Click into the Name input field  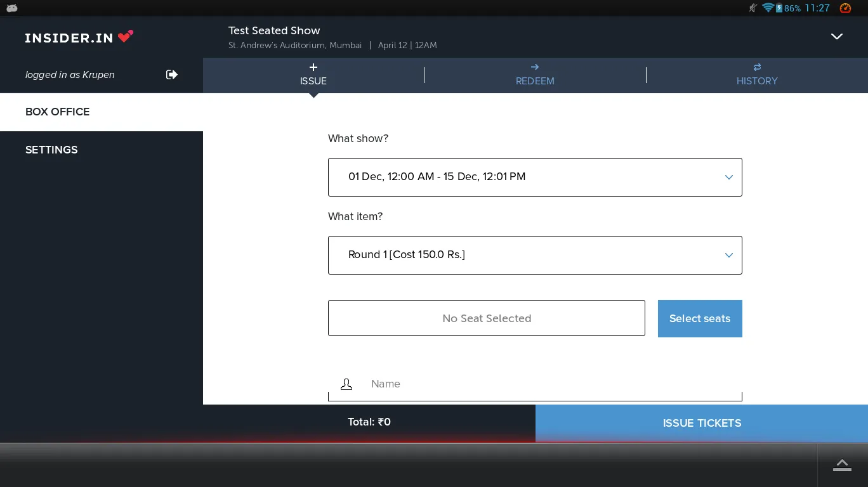[x=546, y=384]
